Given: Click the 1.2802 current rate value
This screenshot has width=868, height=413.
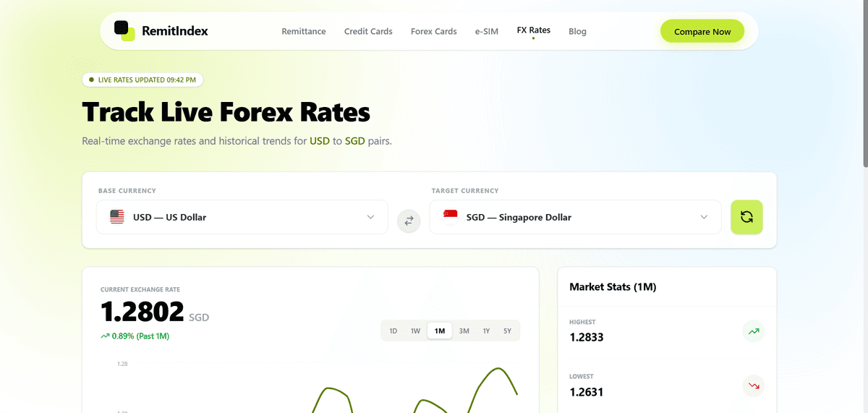Looking at the screenshot, I should pyautogui.click(x=142, y=312).
